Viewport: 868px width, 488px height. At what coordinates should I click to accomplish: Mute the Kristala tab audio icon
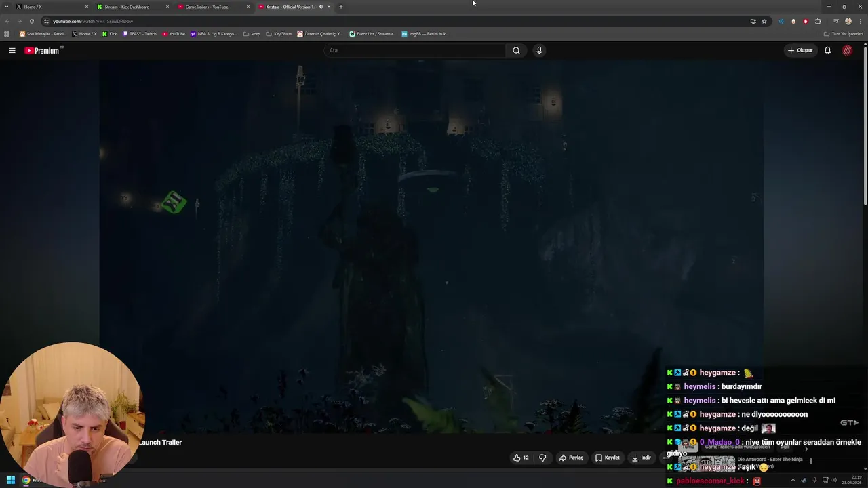click(x=321, y=7)
